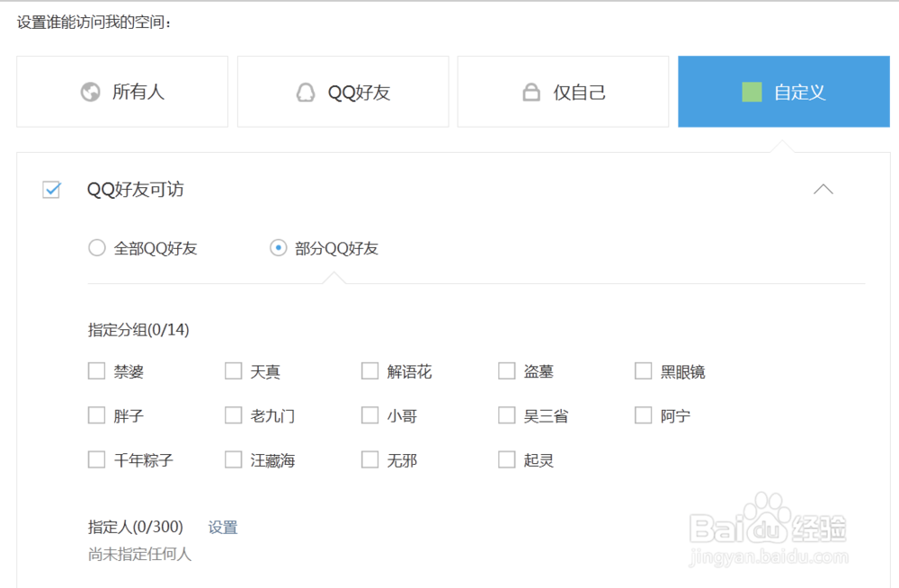Select the 部分QQ好友 radio button
The image size is (899, 588).
point(279,247)
